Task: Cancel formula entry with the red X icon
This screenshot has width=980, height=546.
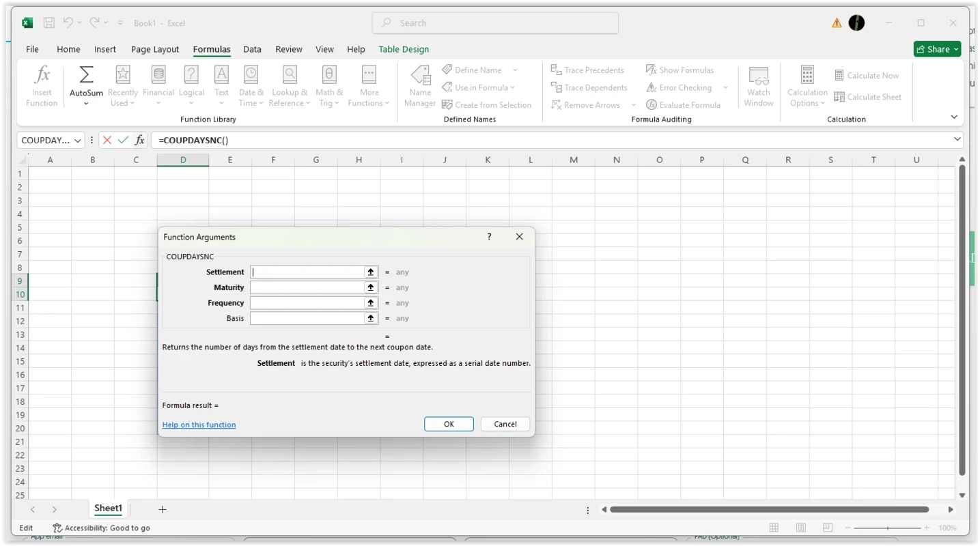Action: (x=107, y=140)
